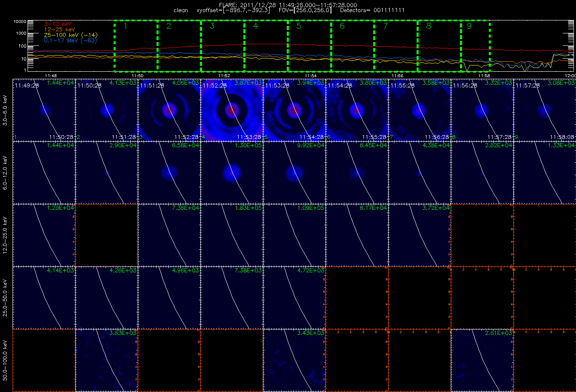Click the Detectors= 001111111 header text
This screenshot has height=392, width=576.
(x=372, y=10)
